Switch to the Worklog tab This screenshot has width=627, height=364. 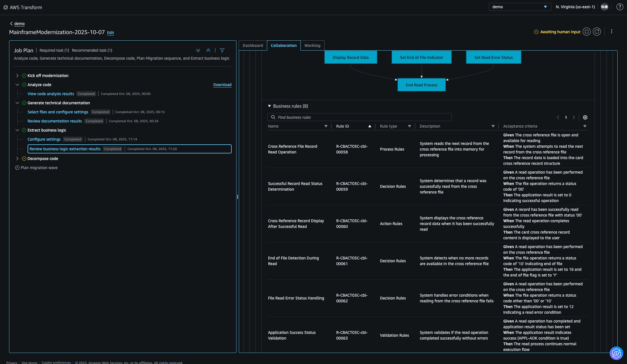tap(312, 45)
